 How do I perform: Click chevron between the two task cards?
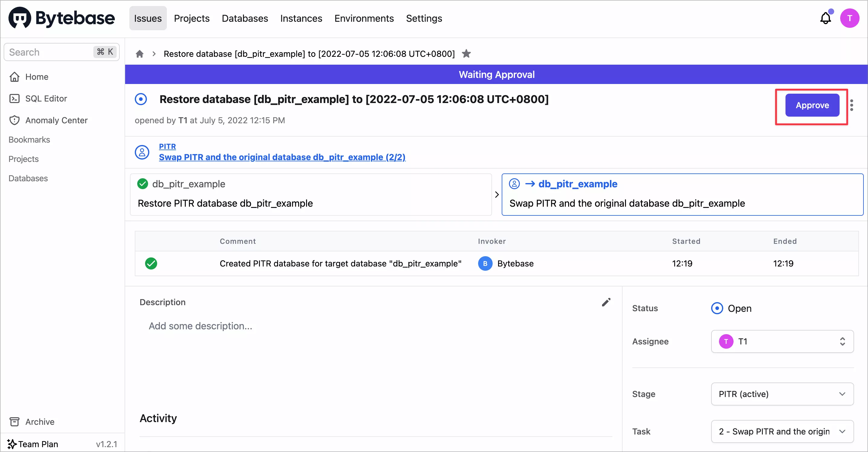pos(497,195)
